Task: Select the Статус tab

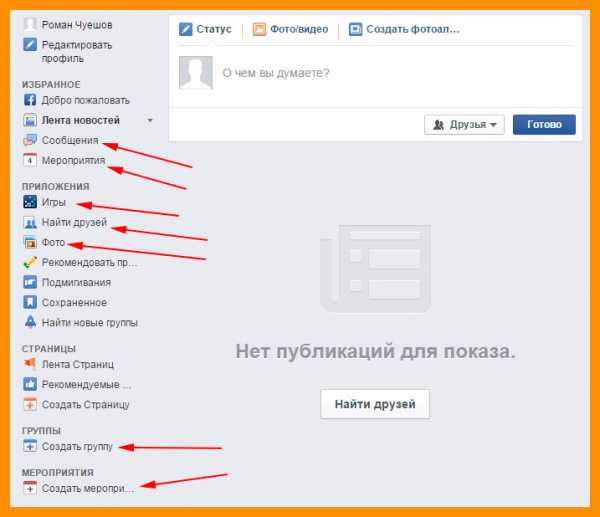Action: click(205, 29)
